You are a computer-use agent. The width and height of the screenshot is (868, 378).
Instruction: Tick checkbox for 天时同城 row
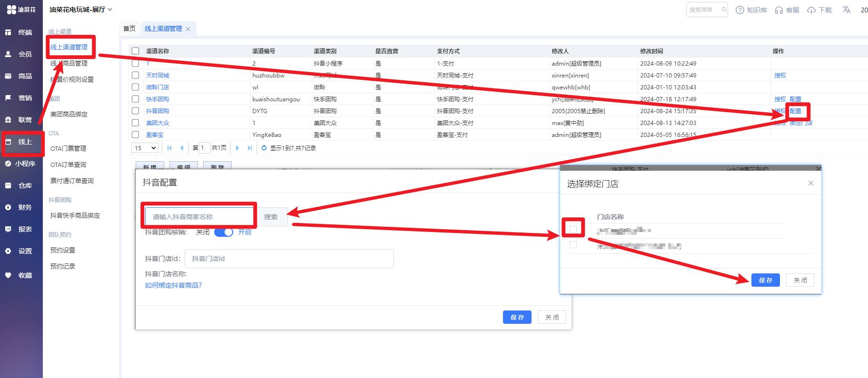(136, 75)
